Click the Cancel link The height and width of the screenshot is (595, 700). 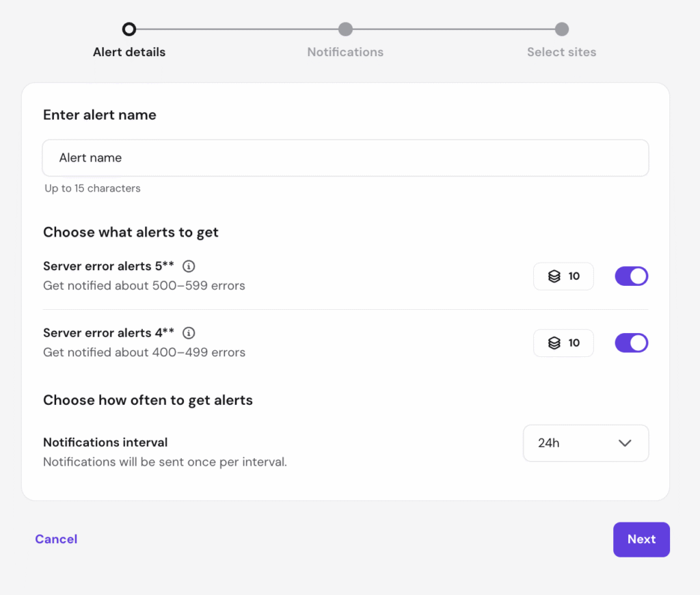click(x=56, y=539)
